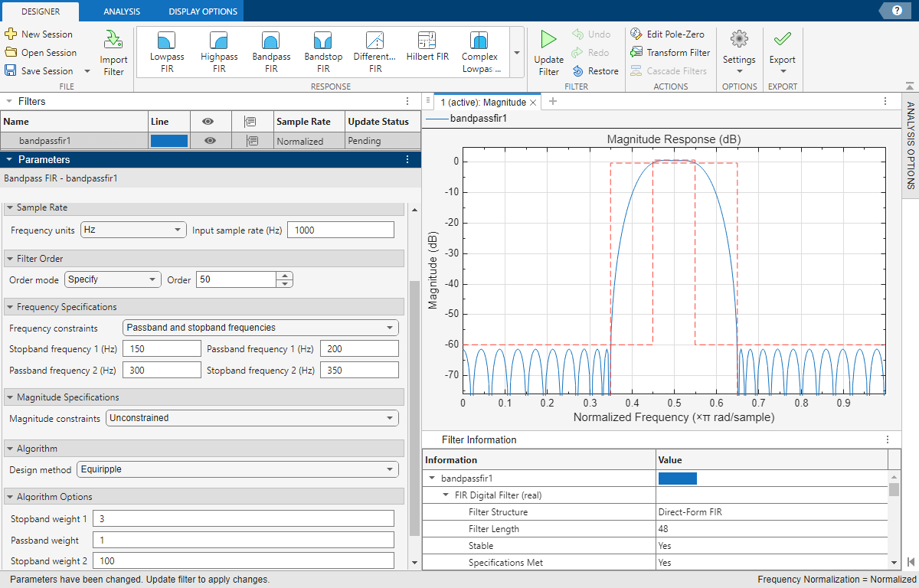Open the Complex Lowpass response
919x588 pixels.
pyautogui.click(x=479, y=51)
